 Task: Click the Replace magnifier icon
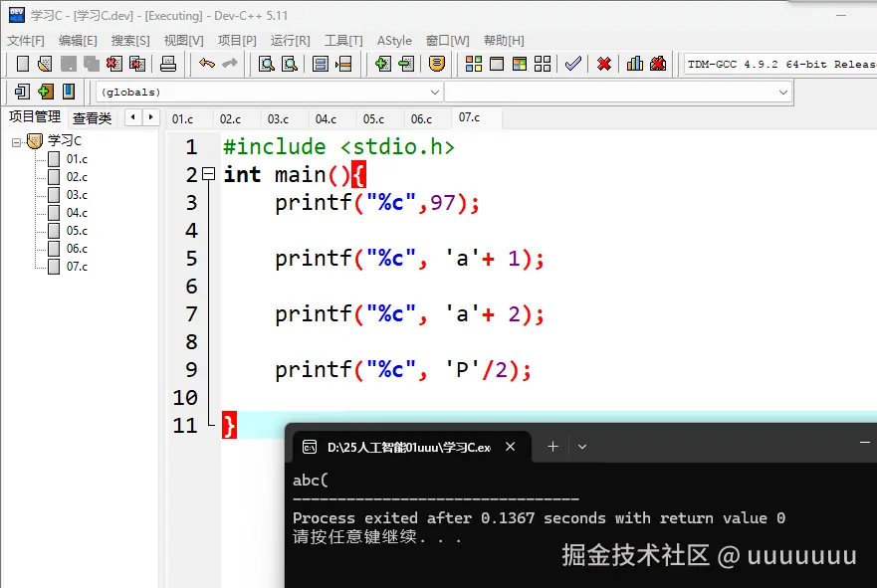tap(290, 64)
